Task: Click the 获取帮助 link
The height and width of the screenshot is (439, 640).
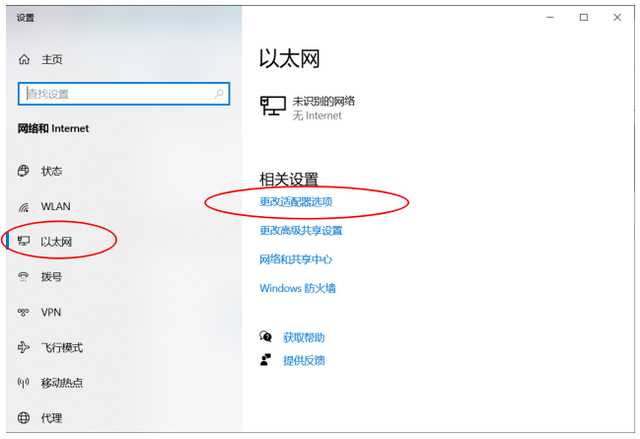Action: [x=304, y=337]
